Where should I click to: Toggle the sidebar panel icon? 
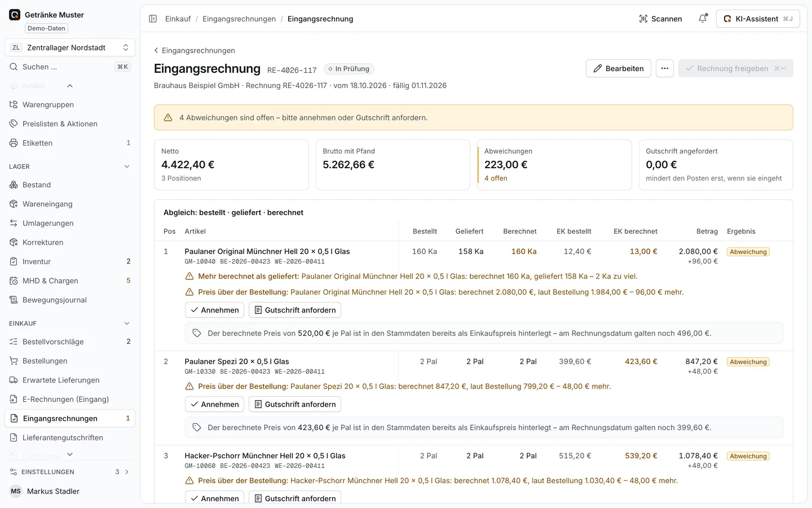(x=153, y=19)
